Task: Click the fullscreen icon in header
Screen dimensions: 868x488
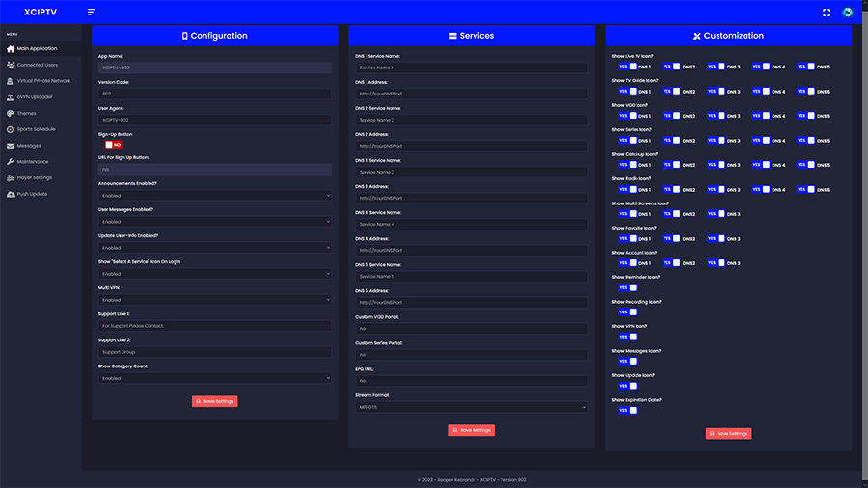Action: [826, 13]
